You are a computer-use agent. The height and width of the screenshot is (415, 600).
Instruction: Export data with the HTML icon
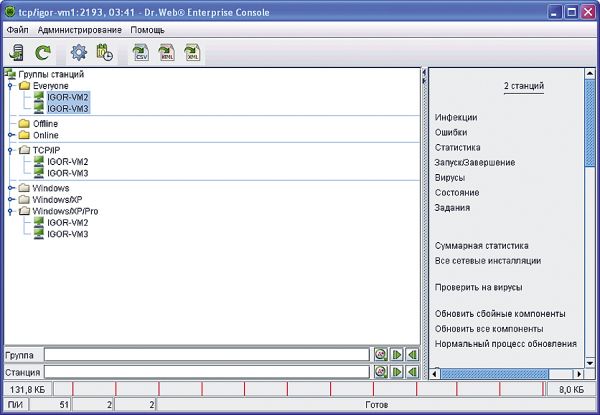pyautogui.click(x=167, y=52)
